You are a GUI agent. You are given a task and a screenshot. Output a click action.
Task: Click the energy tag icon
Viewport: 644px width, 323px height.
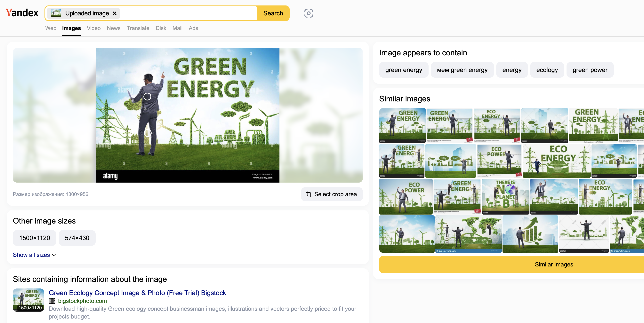pos(512,70)
